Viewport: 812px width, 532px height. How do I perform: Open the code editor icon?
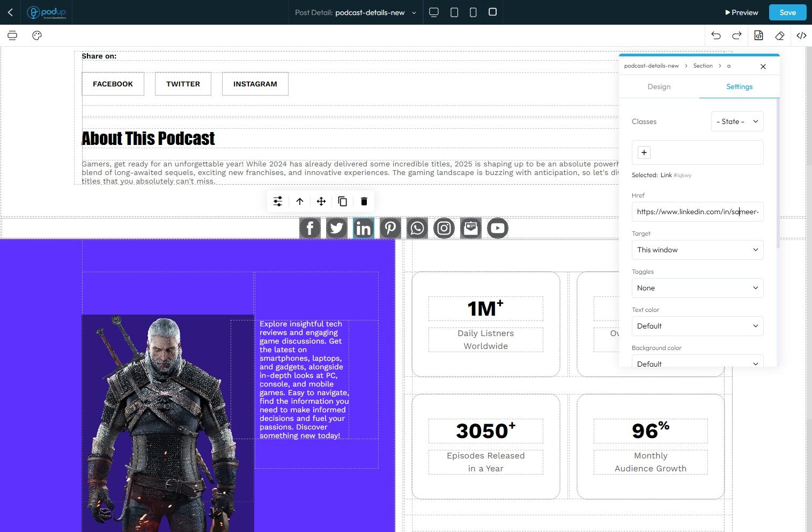801,35
